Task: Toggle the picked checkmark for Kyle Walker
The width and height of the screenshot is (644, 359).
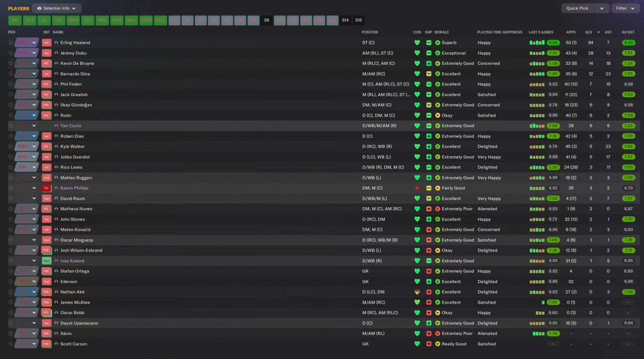Action: 11,147
